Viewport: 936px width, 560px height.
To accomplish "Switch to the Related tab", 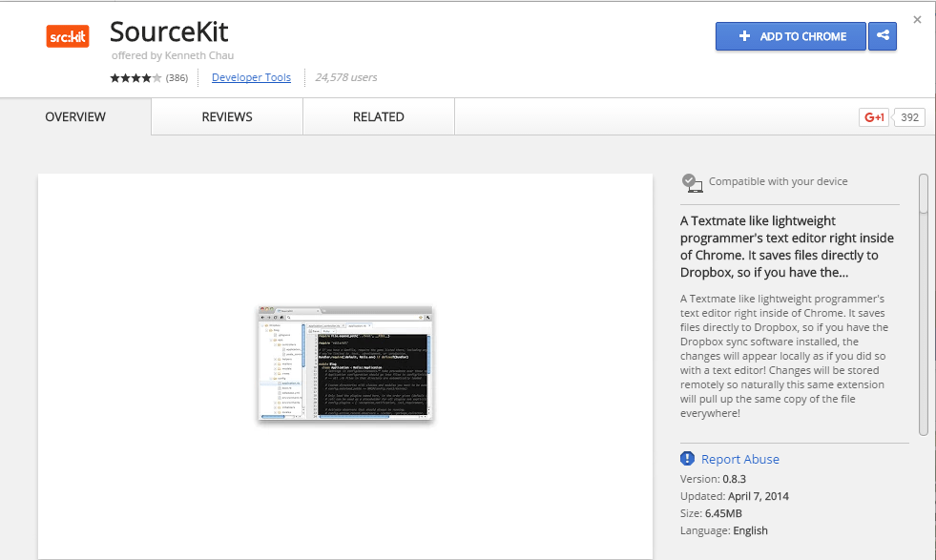I will pyautogui.click(x=379, y=117).
